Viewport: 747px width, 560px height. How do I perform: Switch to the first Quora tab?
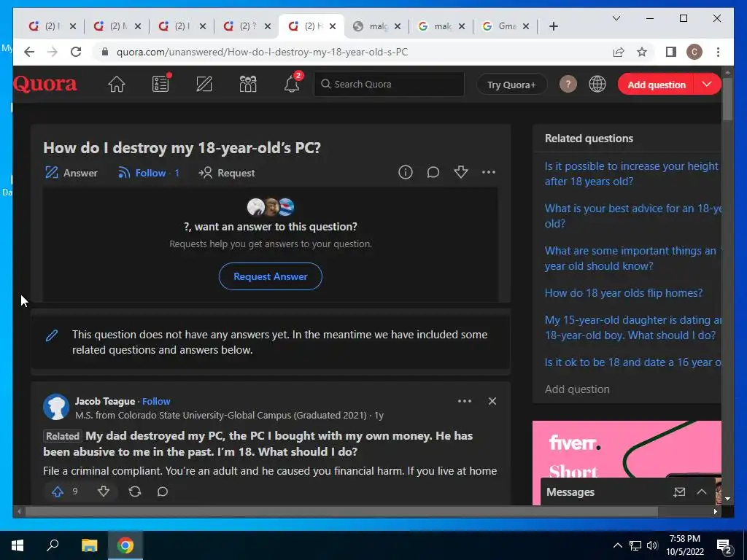(x=52, y=26)
